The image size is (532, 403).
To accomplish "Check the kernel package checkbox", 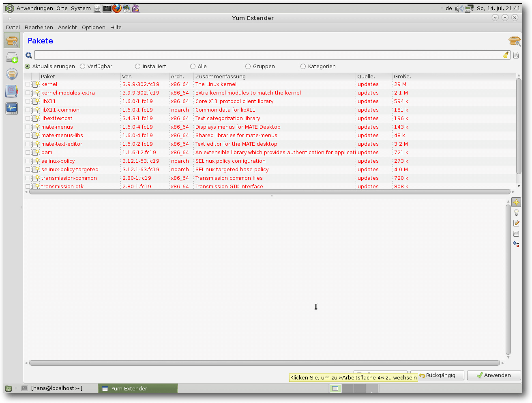I will click(28, 84).
